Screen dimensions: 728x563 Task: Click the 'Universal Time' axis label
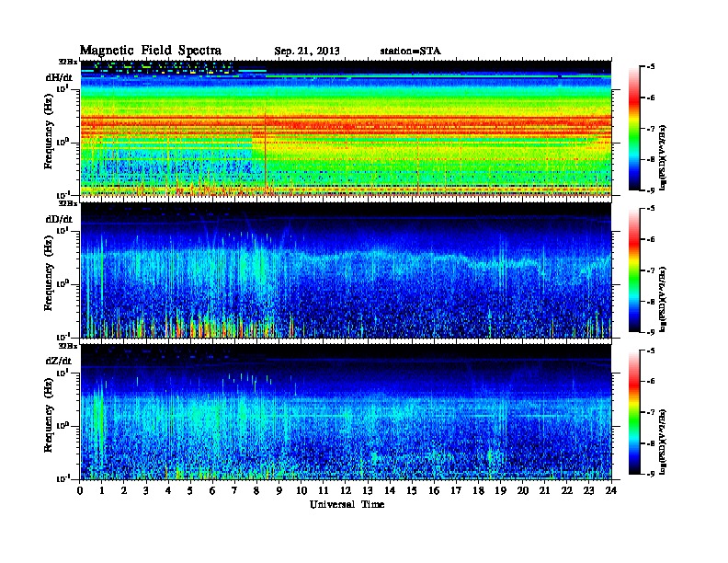(347, 504)
